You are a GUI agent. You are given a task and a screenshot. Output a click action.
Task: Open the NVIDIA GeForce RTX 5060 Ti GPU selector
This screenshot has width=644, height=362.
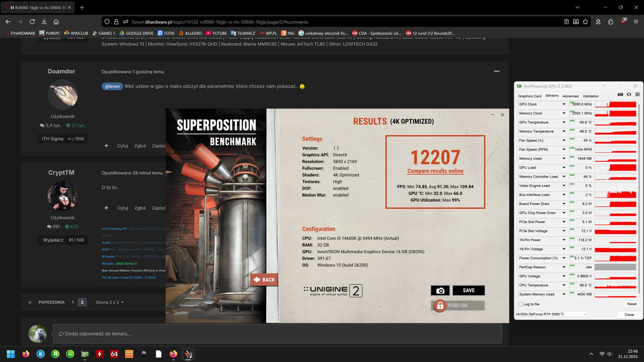pos(552,314)
